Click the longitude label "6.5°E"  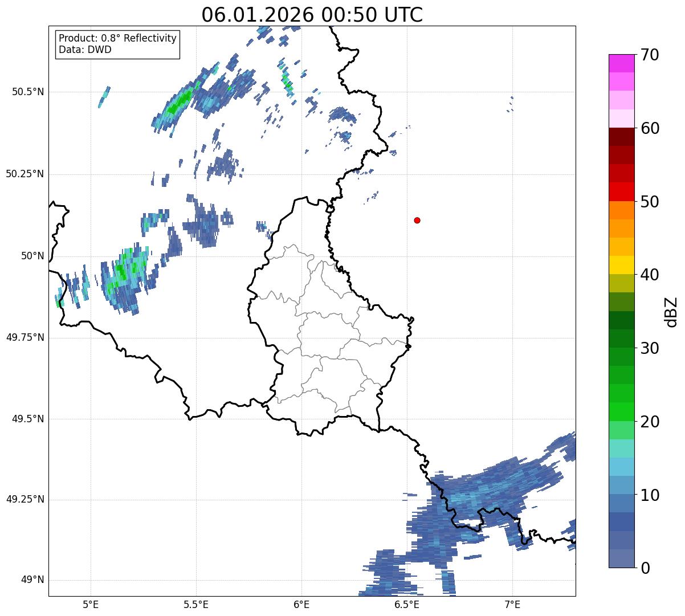tap(407, 604)
